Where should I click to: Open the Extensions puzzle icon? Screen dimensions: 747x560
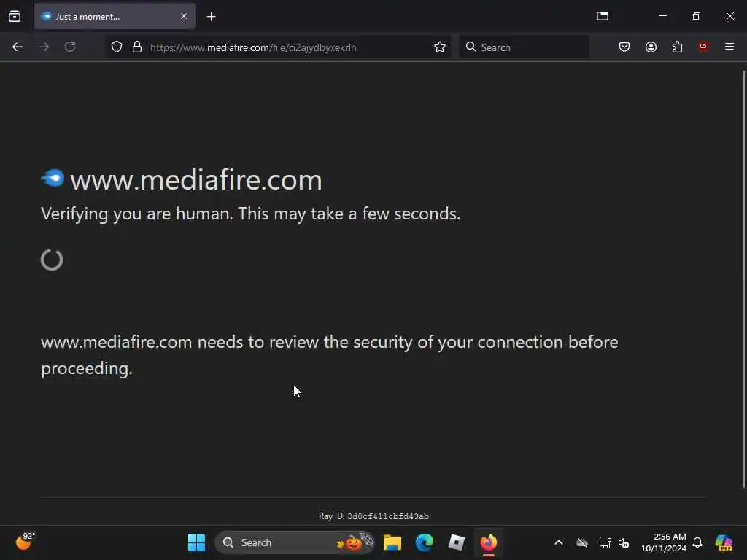(x=677, y=47)
